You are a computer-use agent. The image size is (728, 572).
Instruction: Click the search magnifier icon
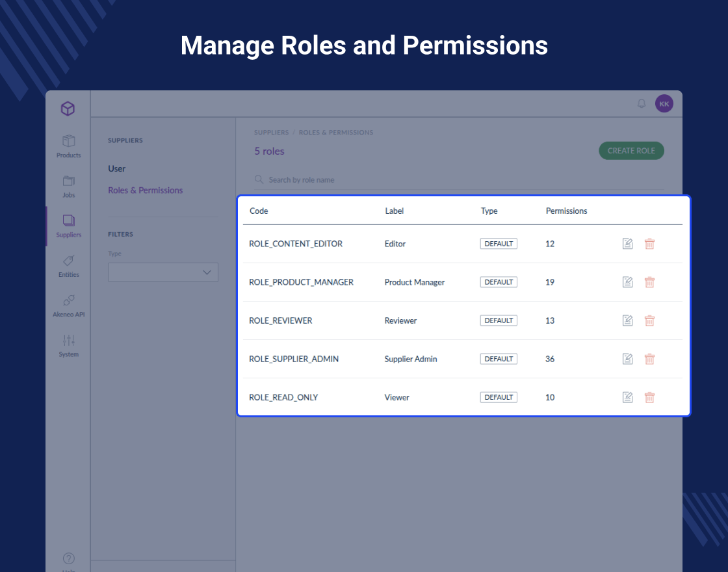tap(259, 179)
